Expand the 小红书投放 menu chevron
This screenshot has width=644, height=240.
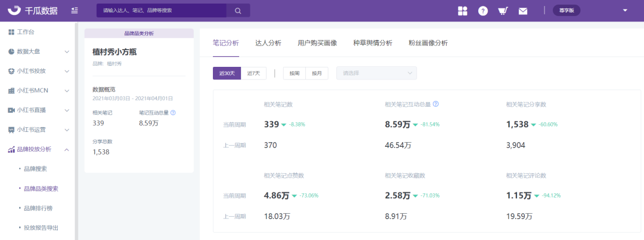[x=67, y=71]
